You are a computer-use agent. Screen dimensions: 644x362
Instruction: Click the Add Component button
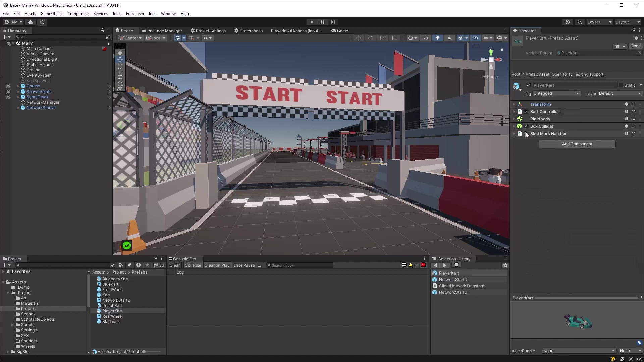pos(577,144)
